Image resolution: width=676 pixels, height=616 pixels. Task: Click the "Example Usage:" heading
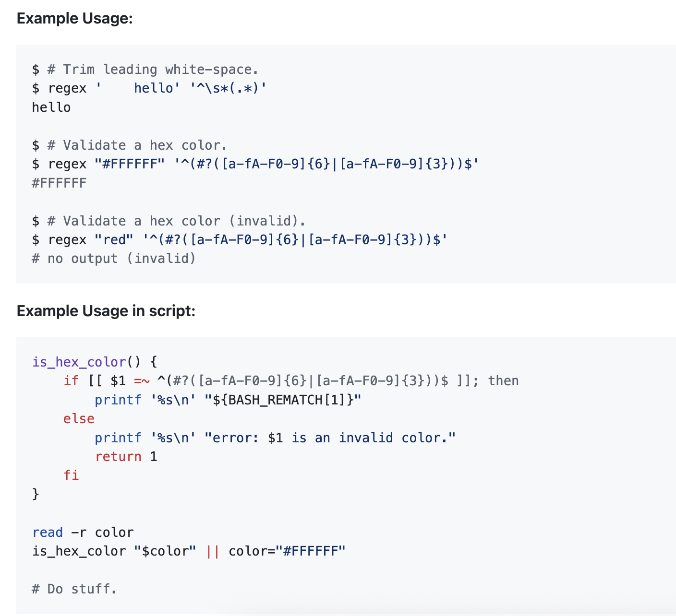click(x=74, y=18)
